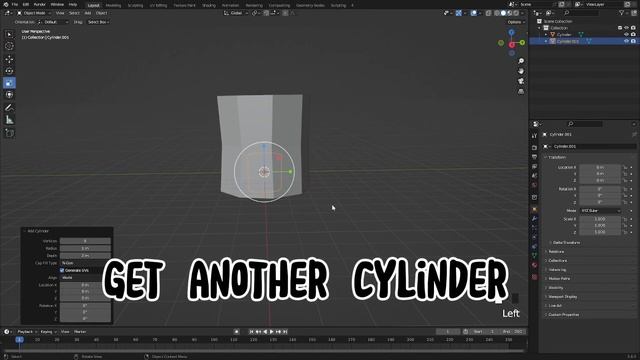
Task: Select the Annotate pencil tool
Action: [9, 108]
